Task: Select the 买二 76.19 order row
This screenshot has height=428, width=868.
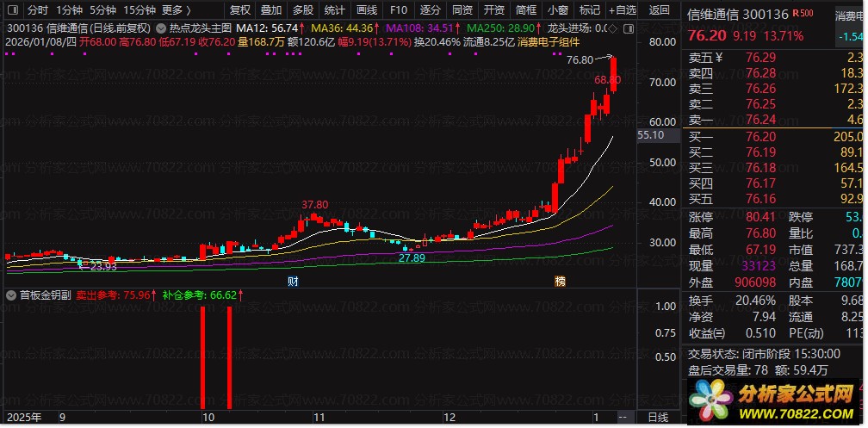Action: pyautogui.click(x=775, y=152)
